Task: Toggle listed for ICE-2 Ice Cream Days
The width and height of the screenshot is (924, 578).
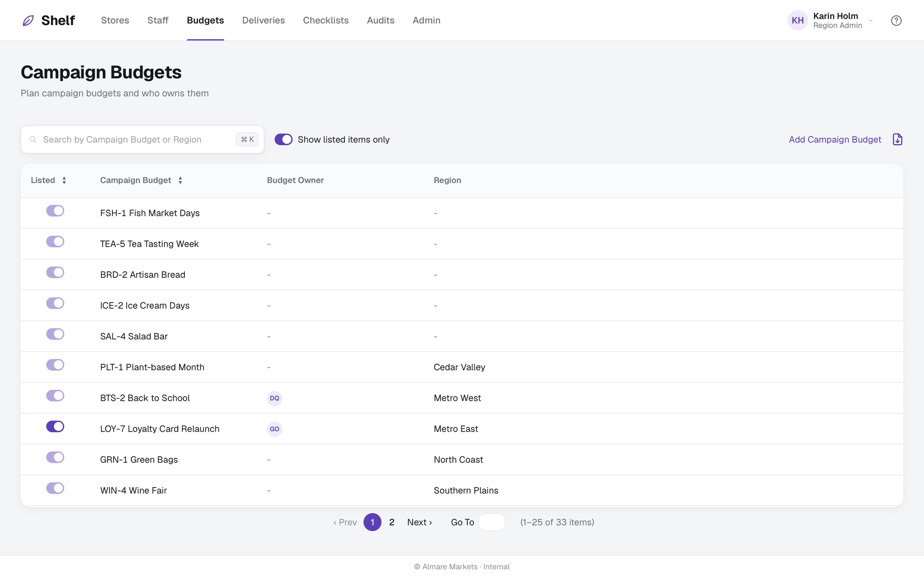Action: click(55, 303)
